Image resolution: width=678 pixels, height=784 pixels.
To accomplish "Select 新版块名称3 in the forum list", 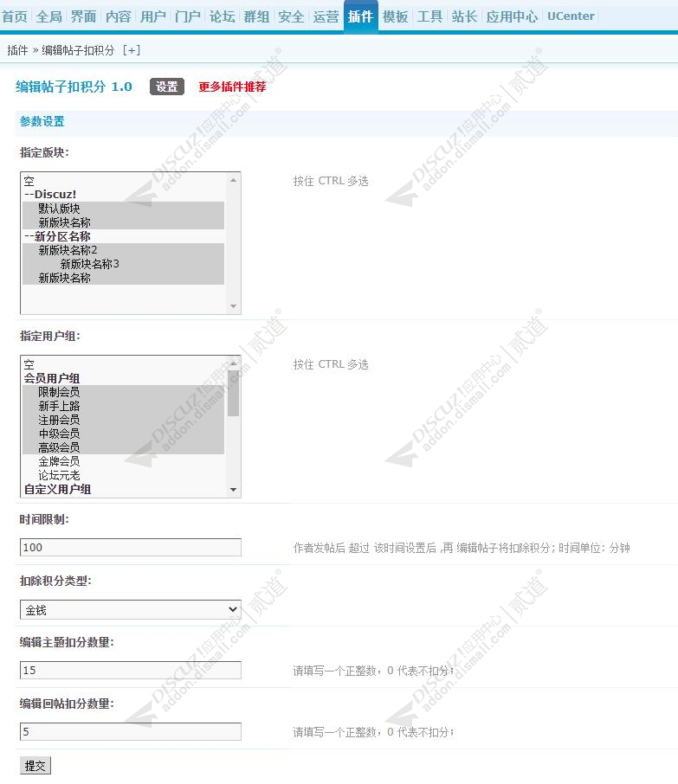I will pos(123,264).
